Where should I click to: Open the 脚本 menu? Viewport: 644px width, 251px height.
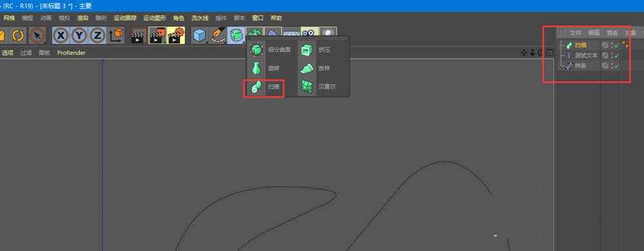click(240, 18)
